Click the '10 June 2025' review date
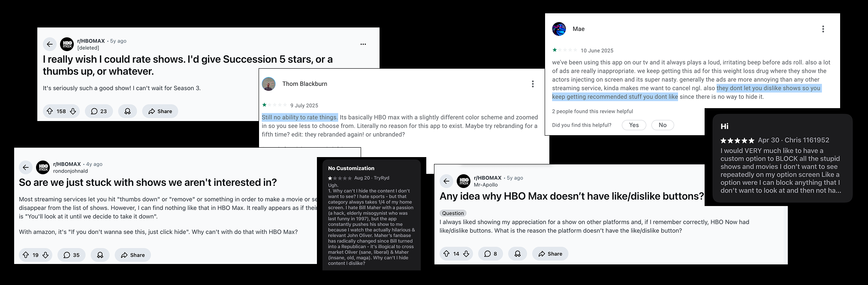 597,51
